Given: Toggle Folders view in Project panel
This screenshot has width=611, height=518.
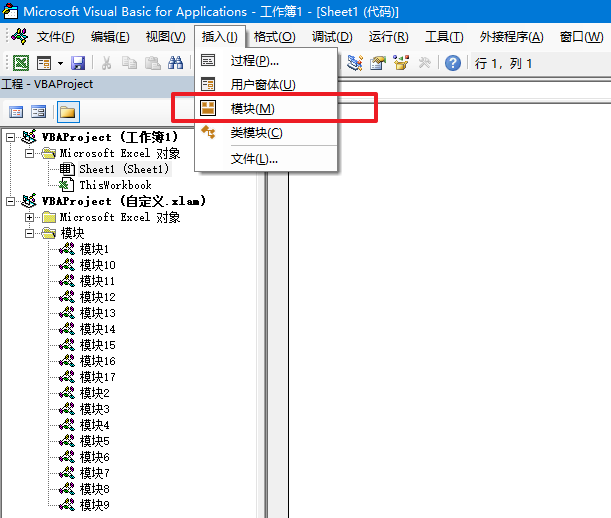Looking at the screenshot, I should 68,112.
